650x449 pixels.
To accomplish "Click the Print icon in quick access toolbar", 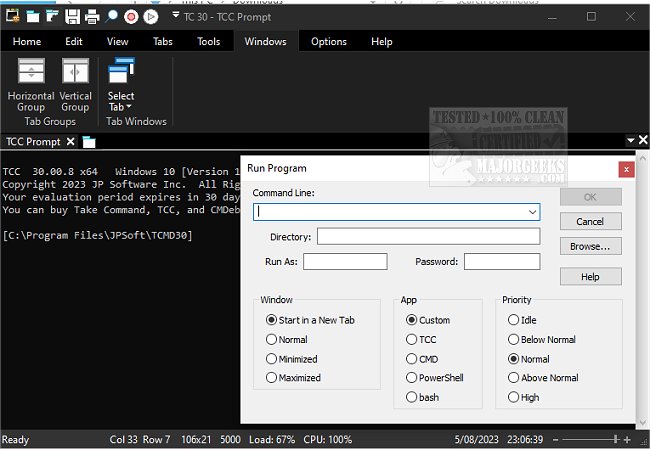I will [x=92, y=16].
